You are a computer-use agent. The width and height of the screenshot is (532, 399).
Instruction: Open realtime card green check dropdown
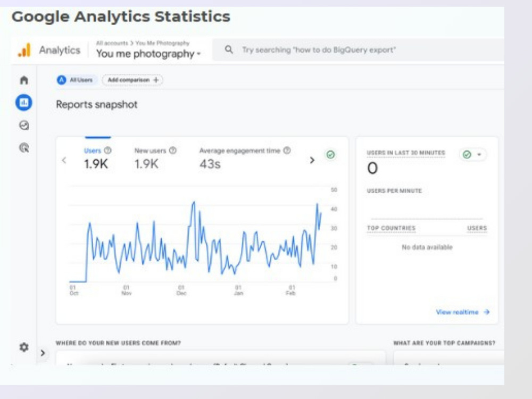[472, 155]
